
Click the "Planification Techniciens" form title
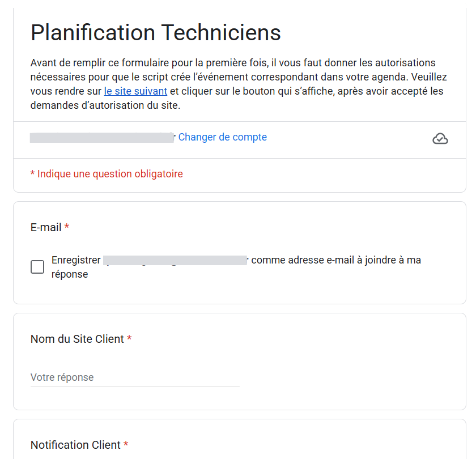point(156,32)
